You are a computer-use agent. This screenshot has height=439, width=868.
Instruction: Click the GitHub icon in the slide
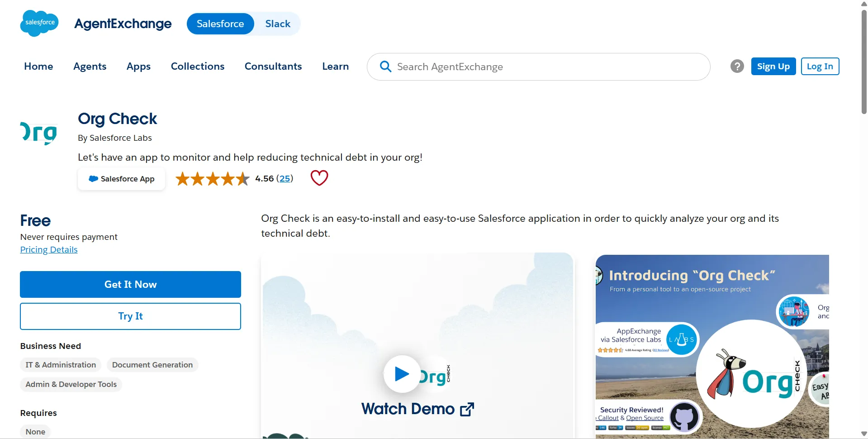[684, 416]
